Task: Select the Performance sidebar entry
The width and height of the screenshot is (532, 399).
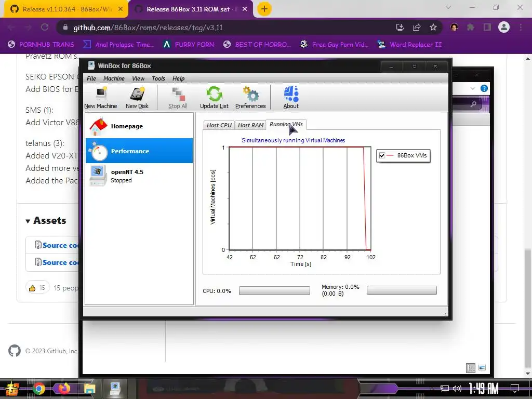Action: click(139, 151)
